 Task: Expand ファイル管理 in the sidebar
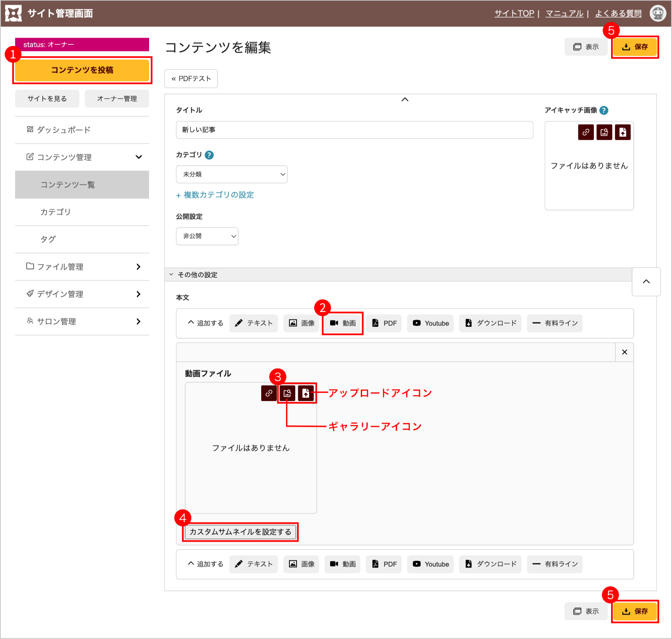point(82,267)
